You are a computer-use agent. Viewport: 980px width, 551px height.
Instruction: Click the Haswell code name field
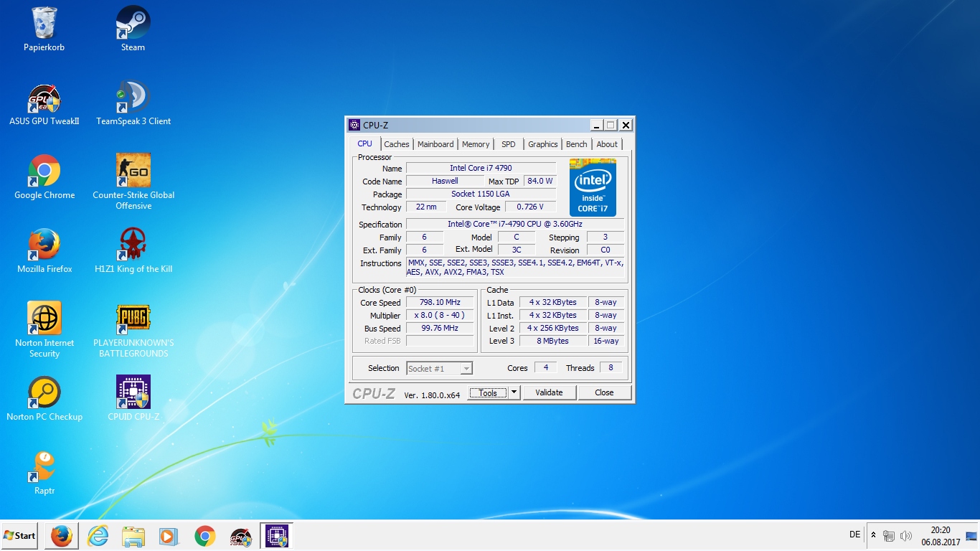click(445, 181)
